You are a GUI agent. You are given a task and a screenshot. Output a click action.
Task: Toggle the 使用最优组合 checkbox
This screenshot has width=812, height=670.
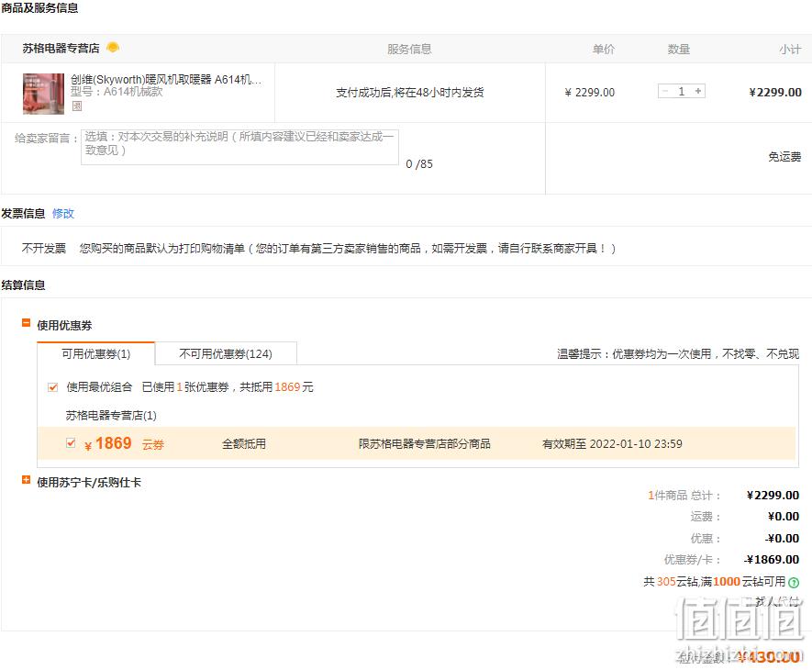(52, 387)
